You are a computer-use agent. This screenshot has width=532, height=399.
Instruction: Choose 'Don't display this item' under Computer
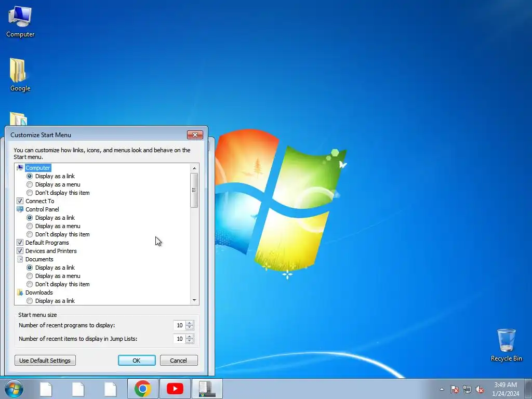click(30, 193)
